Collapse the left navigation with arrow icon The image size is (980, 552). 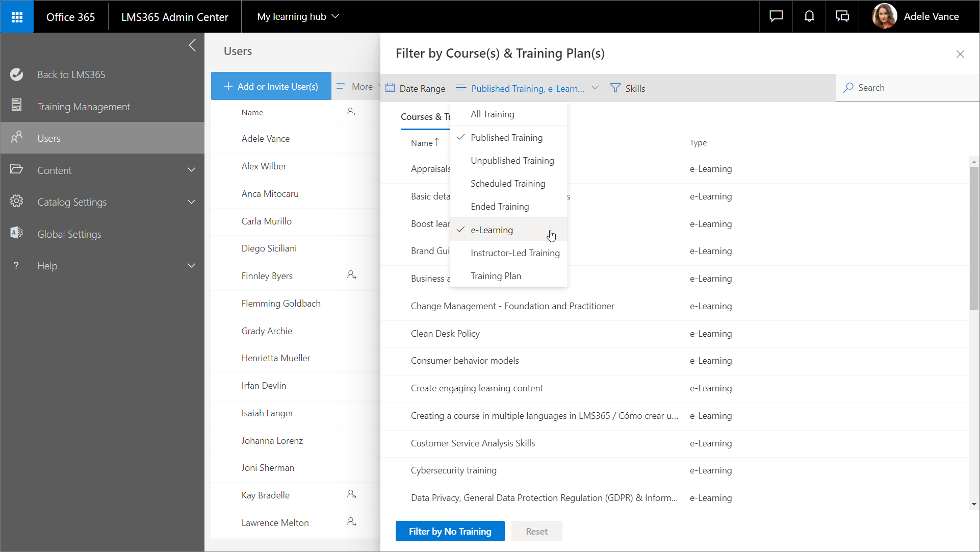[x=192, y=45]
